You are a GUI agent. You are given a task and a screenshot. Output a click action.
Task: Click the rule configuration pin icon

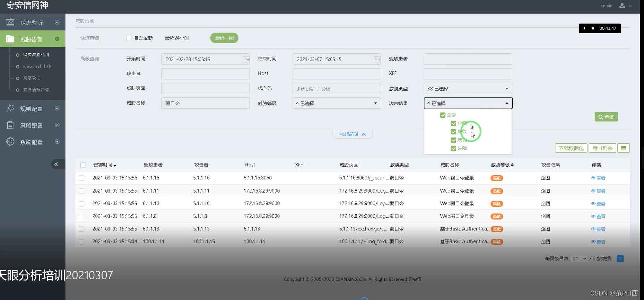[x=10, y=108]
